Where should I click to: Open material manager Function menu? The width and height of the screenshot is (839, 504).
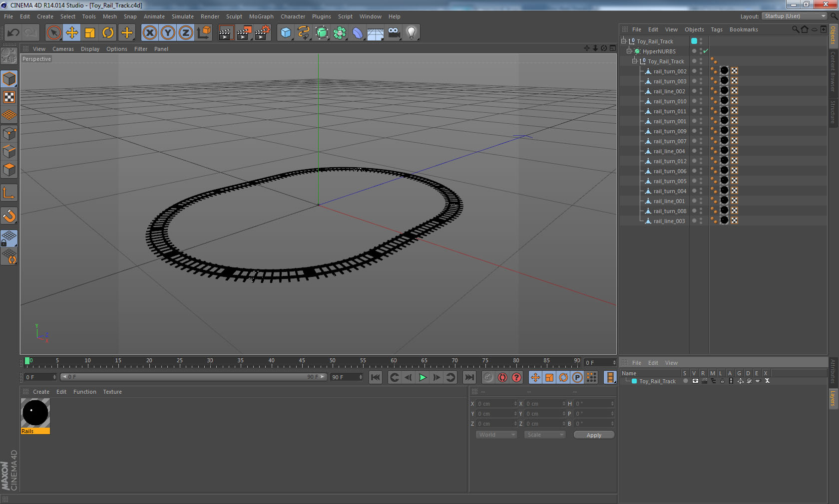pyautogui.click(x=85, y=392)
